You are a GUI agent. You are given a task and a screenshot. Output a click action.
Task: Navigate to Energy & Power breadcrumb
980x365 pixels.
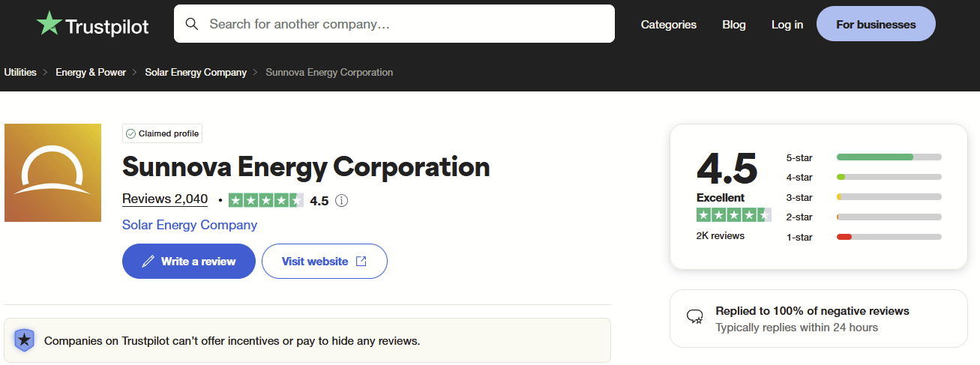pos(91,73)
